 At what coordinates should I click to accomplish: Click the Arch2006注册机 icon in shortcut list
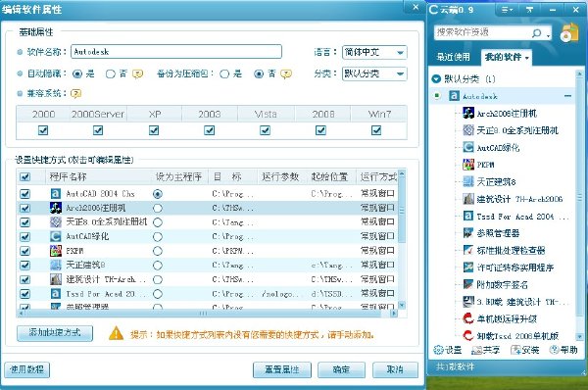[x=56, y=208]
